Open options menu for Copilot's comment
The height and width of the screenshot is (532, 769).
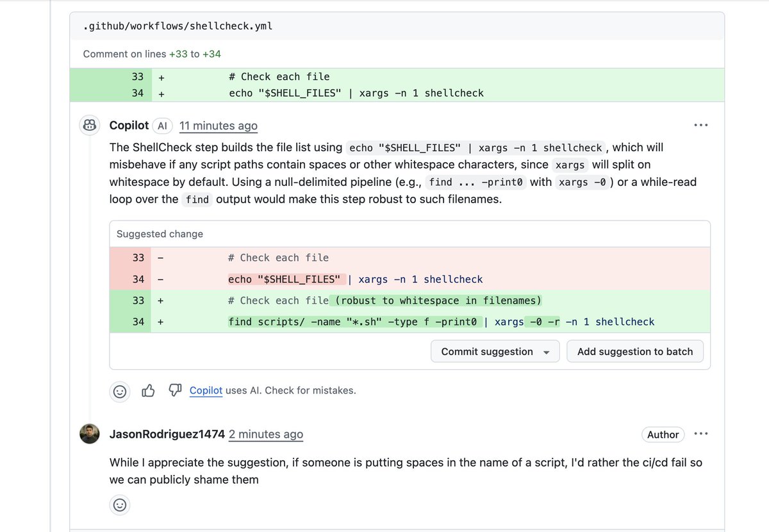pos(701,126)
